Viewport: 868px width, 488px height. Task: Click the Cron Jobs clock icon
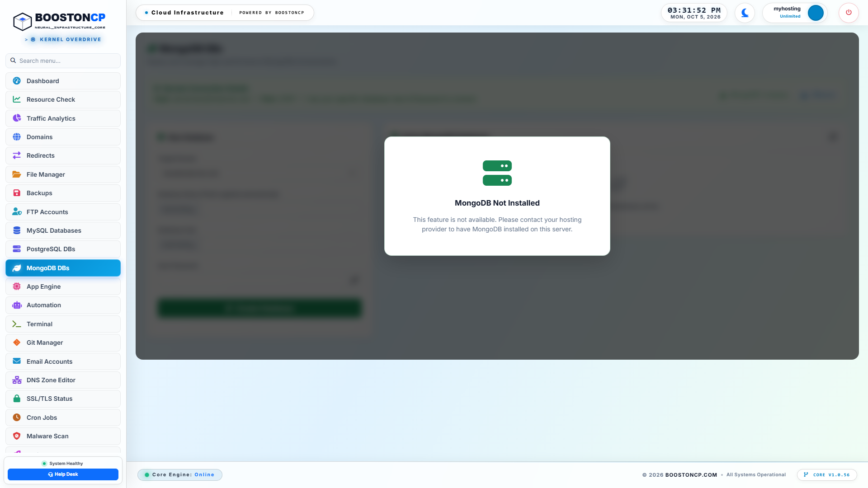pos(17,418)
